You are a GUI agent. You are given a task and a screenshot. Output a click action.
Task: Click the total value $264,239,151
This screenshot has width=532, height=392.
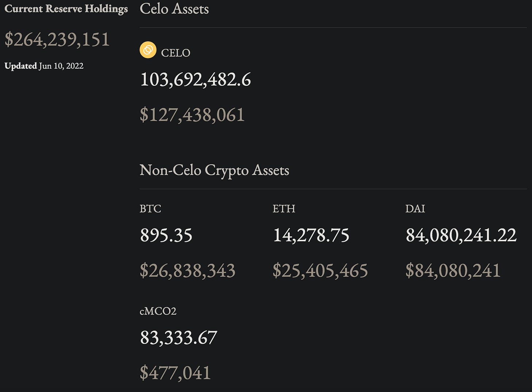click(57, 39)
